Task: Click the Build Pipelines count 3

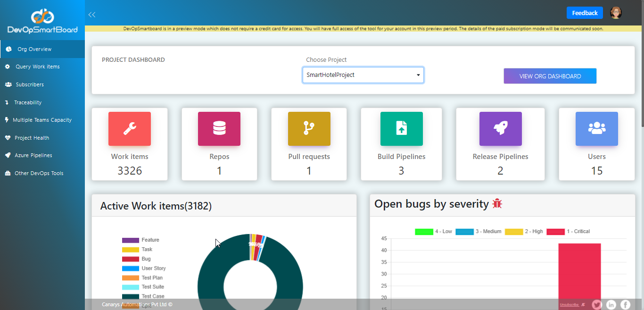Action: 401,171
